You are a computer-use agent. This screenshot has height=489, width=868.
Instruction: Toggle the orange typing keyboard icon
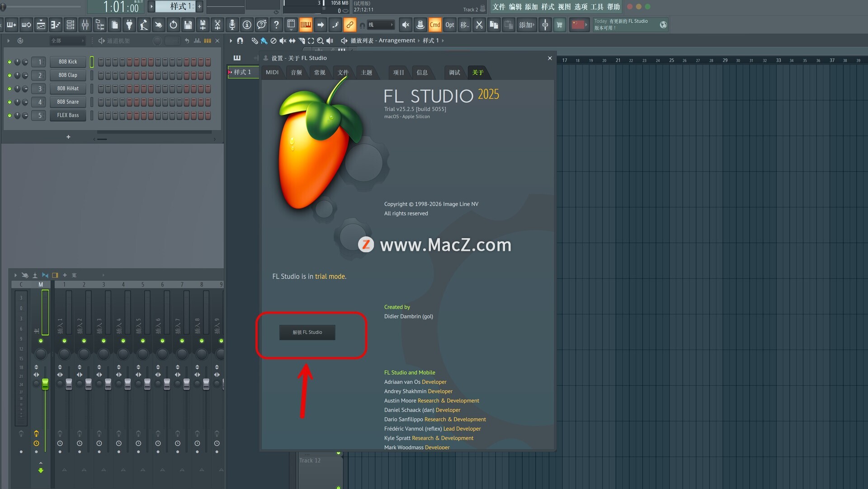(x=306, y=25)
